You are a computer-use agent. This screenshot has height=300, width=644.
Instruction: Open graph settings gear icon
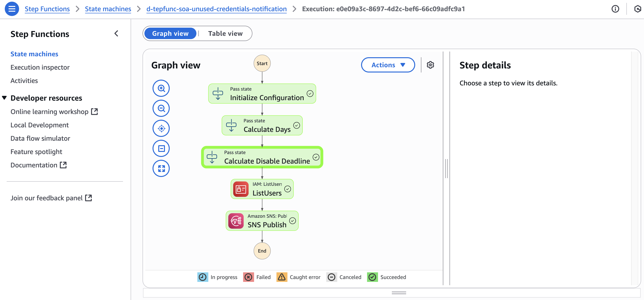tap(430, 65)
